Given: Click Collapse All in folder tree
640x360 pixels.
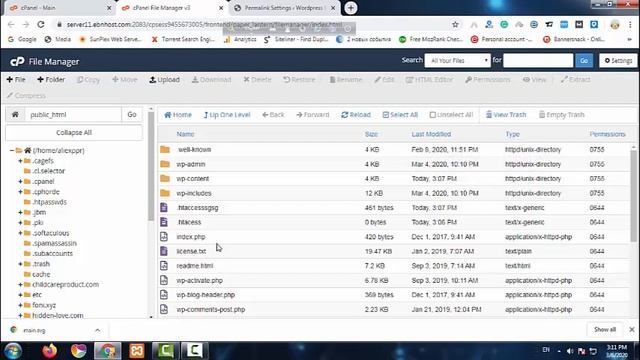Looking at the screenshot, I should [x=74, y=133].
